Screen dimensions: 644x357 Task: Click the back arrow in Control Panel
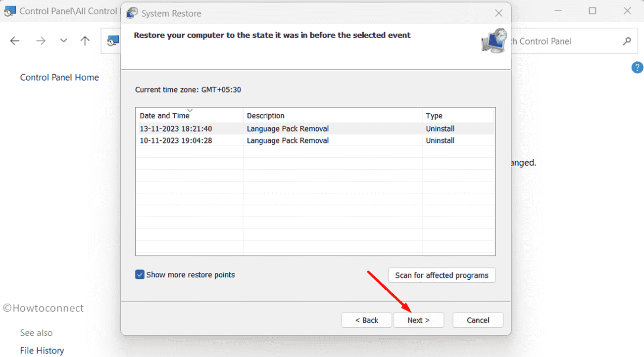point(15,41)
